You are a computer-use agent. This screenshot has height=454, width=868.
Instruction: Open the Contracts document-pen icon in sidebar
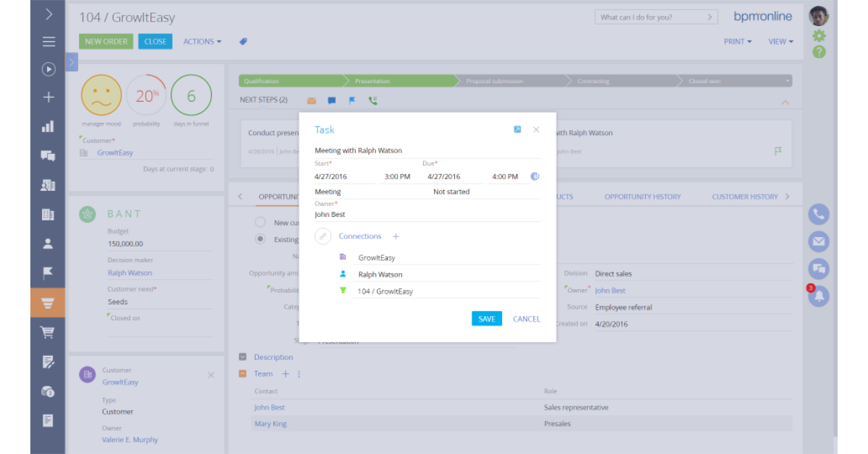(x=48, y=361)
